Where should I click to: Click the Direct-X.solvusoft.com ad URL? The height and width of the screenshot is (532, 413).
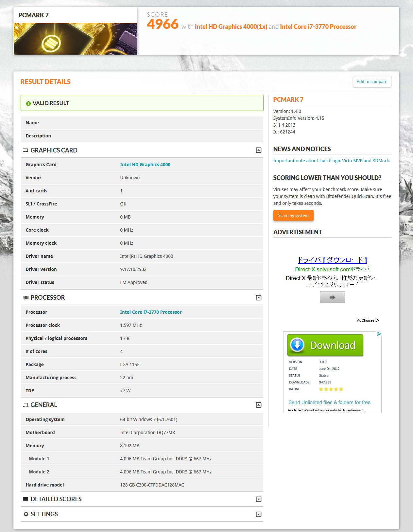[x=332, y=269]
